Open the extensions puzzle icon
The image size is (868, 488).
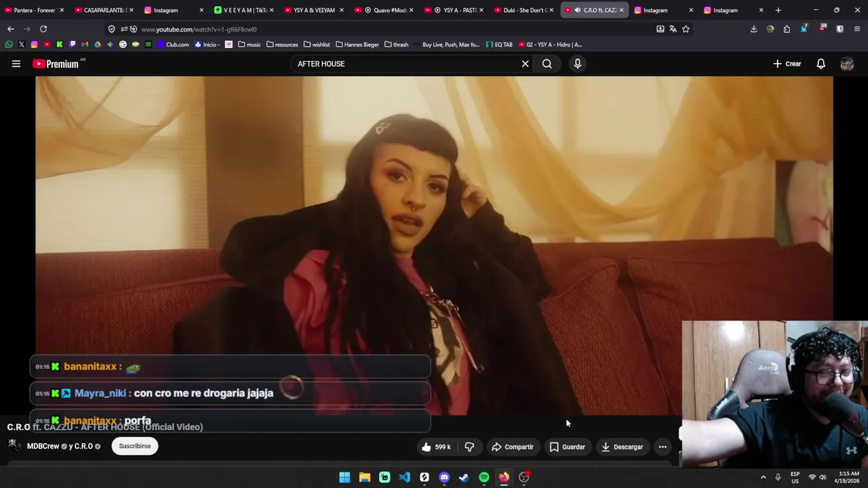coord(787,29)
